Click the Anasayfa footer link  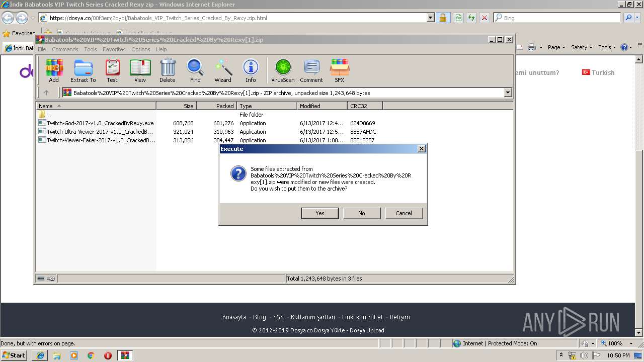click(x=234, y=317)
